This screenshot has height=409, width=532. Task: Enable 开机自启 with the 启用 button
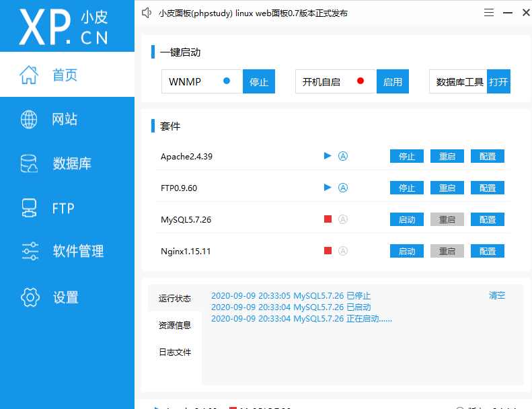pyautogui.click(x=393, y=81)
